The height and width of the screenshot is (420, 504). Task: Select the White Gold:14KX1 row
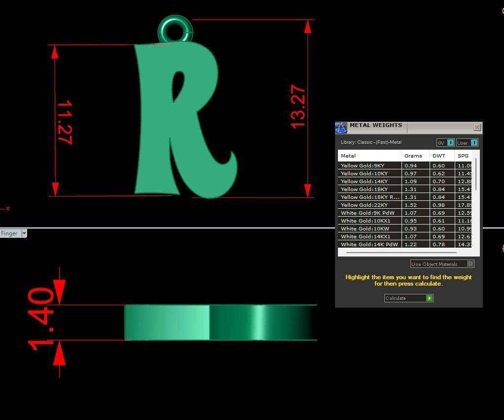pyautogui.click(x=404, y=236)
